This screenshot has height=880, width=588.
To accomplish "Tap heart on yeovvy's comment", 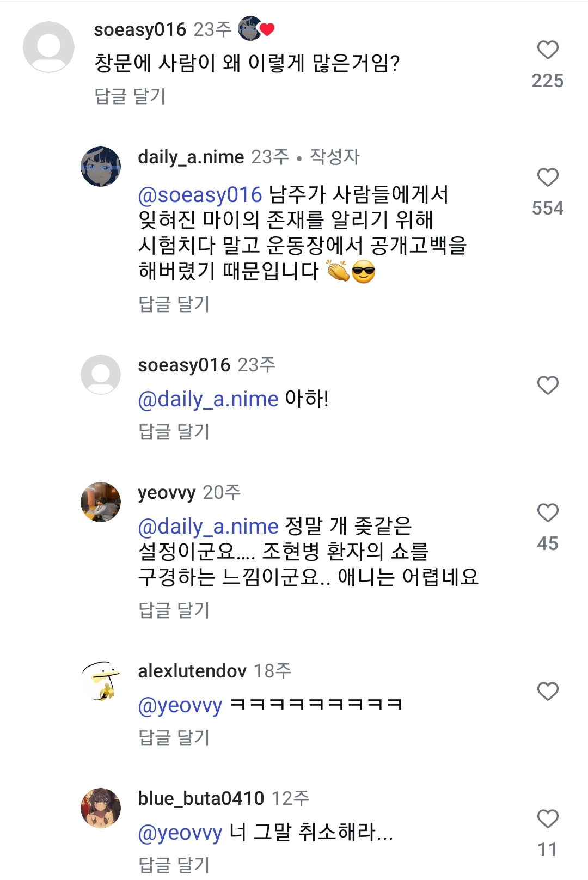I will (548, 513).
